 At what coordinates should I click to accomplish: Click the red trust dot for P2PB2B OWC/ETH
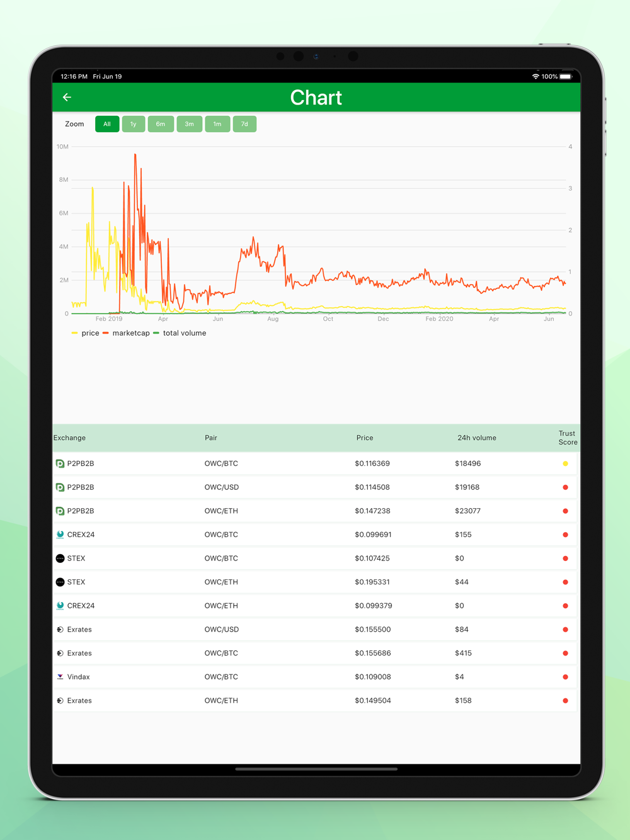point(565,511)
